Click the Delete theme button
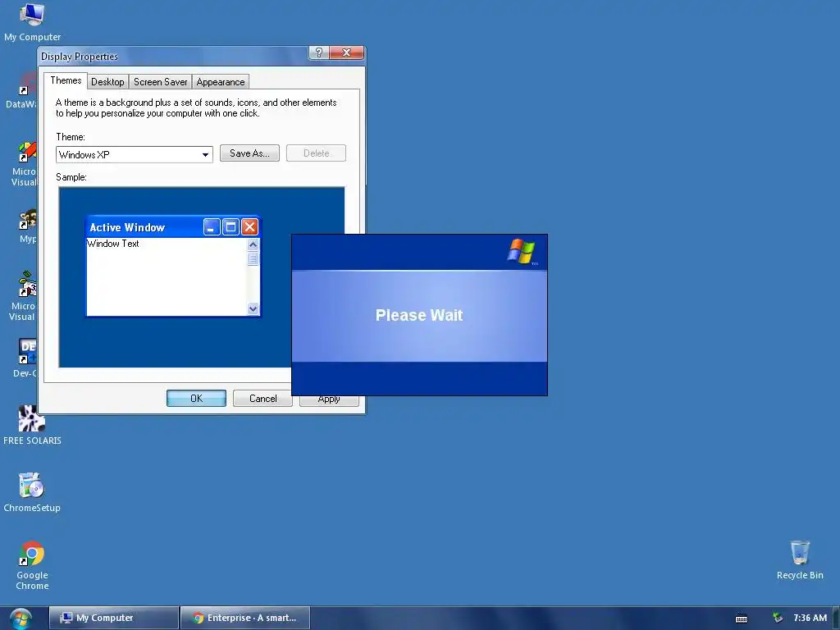This screenshot has width=840, height=630. [316, 153]
